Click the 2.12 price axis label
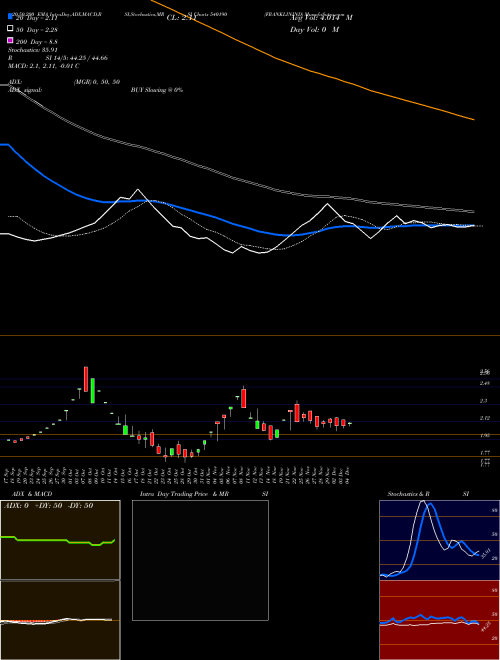 point(484,418)
